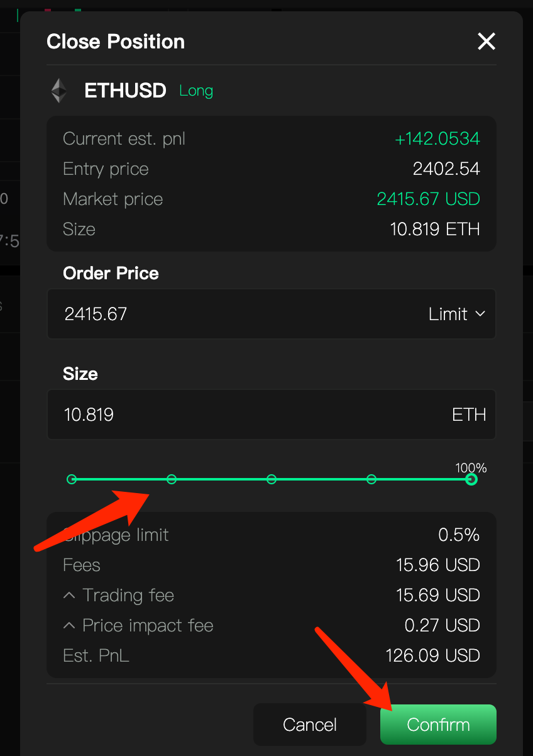Screen dimensions: 533x756
Task: Open the Limit order type dropdown
Action: (x=457, y=314)
